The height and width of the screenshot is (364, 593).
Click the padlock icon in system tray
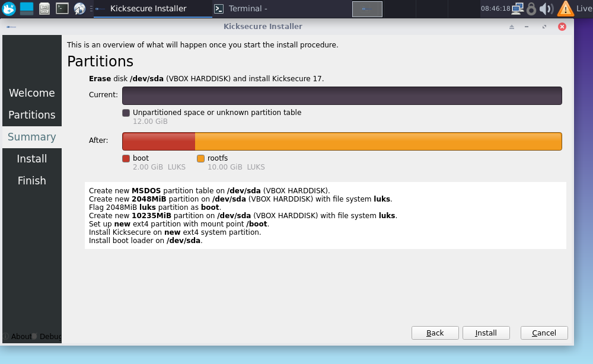point(531,8)
